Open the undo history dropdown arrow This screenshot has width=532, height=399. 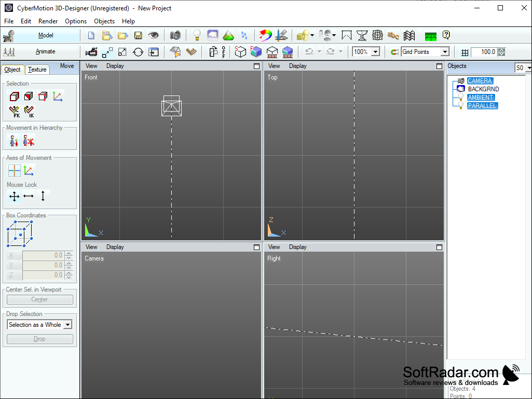point(319,51)
